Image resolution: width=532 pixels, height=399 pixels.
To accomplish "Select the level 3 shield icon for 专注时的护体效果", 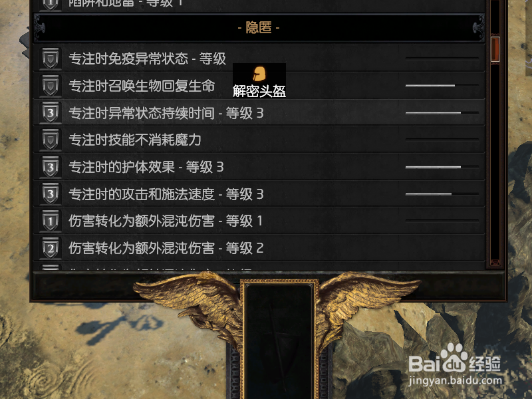I will [x=51, y=167].
